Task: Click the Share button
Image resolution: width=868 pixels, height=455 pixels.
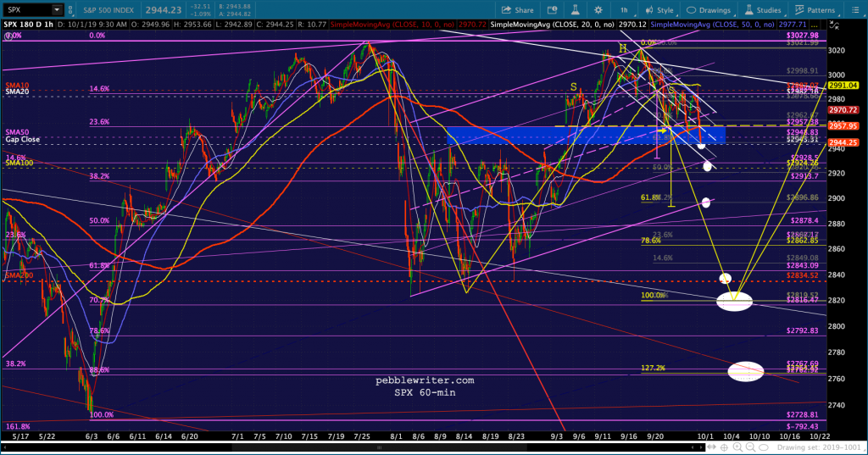Action: click(x=518, y=10)
